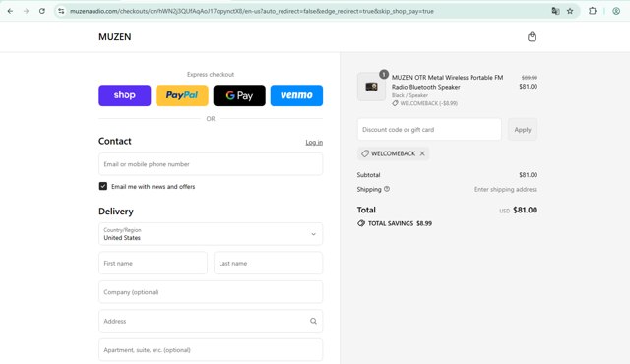The image size is (630, 364).
Task: Open the translate page icon
Action: pos(555,11)
